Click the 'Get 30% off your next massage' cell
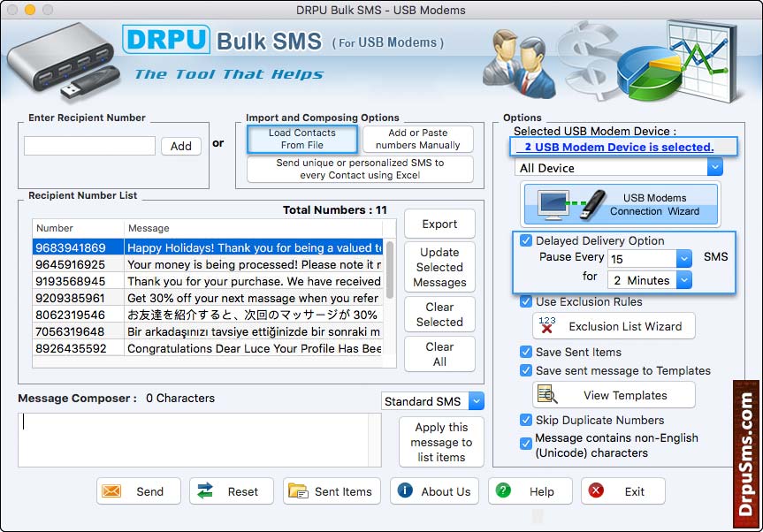This screenshot has height=532, width=763. click(254, 298)
